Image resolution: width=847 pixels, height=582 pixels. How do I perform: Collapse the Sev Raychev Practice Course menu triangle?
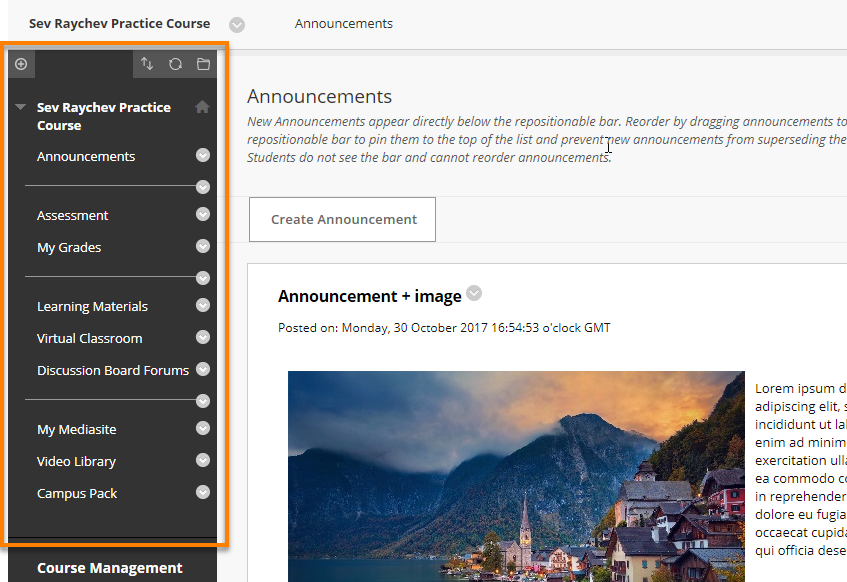tap(21, 107)
